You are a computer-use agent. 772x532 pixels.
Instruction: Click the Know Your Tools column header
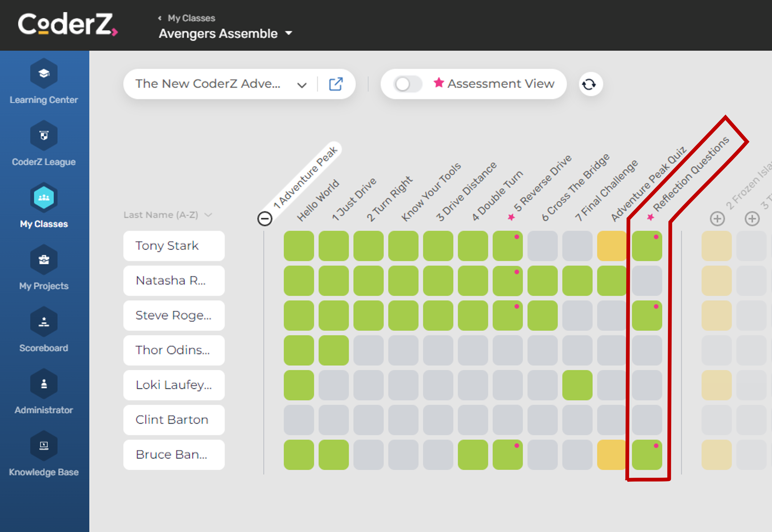coord(431,192)
